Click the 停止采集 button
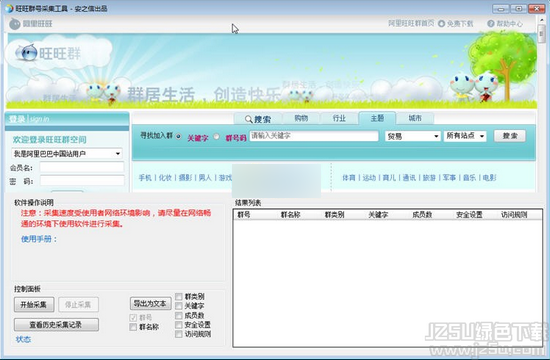 (x=78, y=305)
